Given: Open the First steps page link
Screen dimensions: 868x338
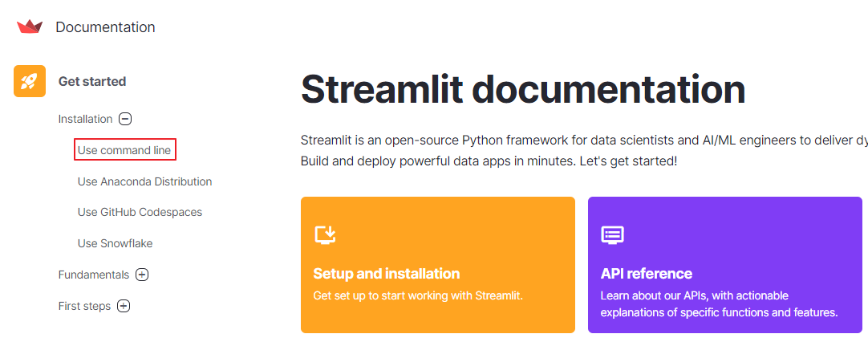Looking at the screenshot, I should (84, 306).
